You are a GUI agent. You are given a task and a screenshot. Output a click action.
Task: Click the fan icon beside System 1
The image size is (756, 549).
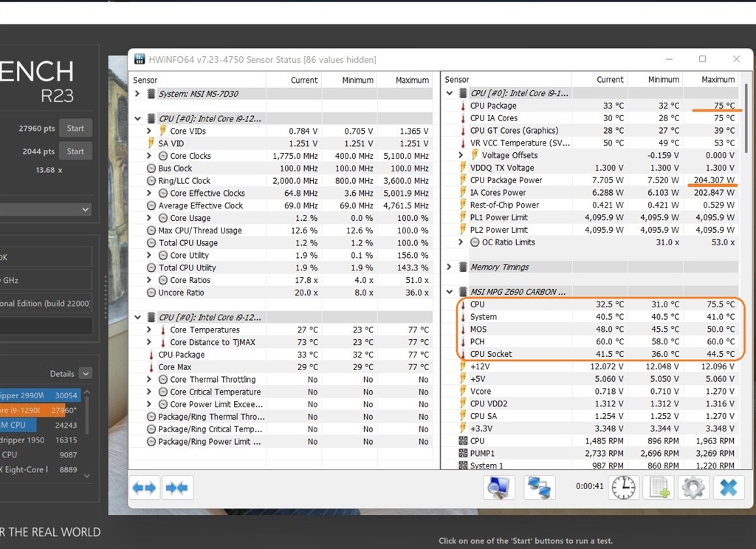[463, 466]
